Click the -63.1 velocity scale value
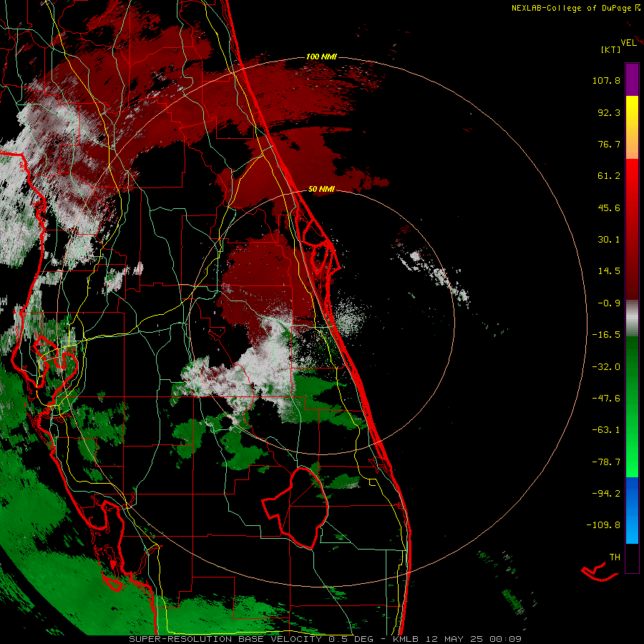 point(606,430)
